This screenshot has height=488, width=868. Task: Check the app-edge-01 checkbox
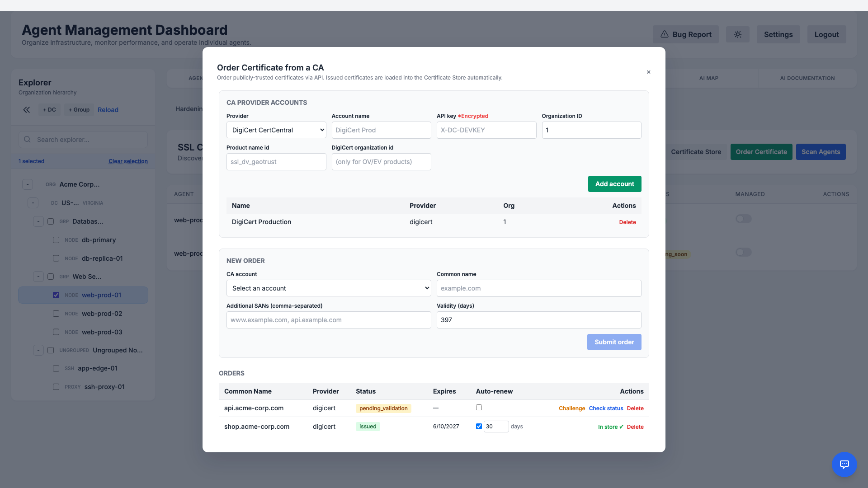click(x=56, y=368)
